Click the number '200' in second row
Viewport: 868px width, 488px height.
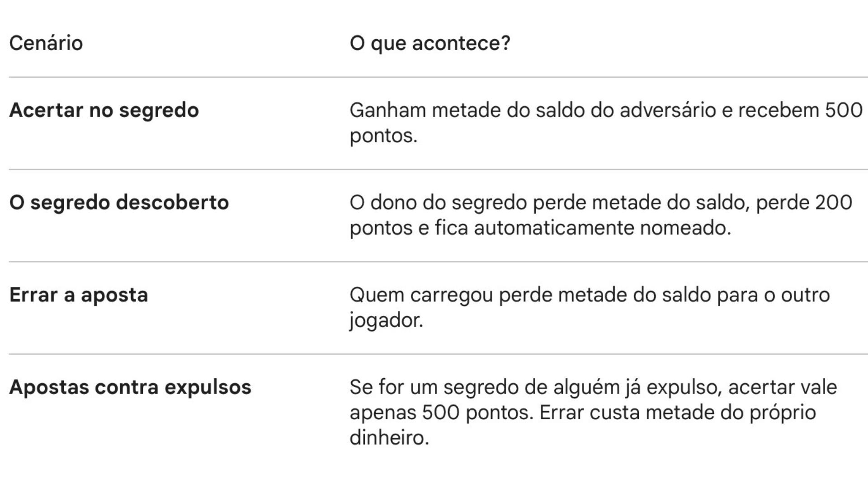click(834, 202)
